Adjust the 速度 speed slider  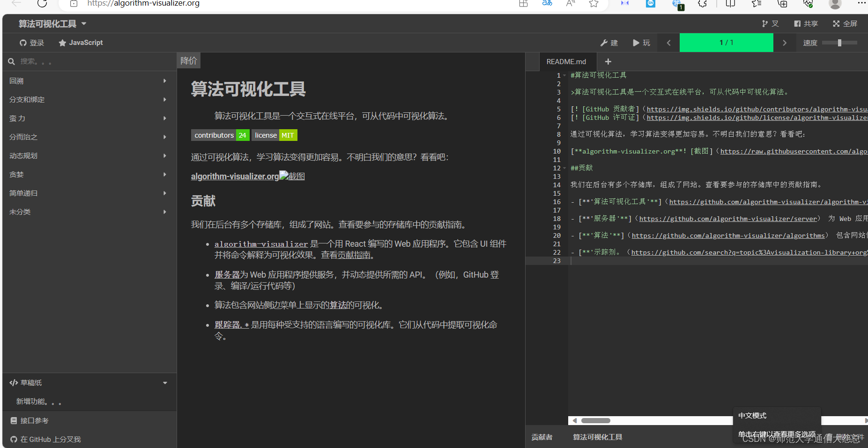coord(839,43)
